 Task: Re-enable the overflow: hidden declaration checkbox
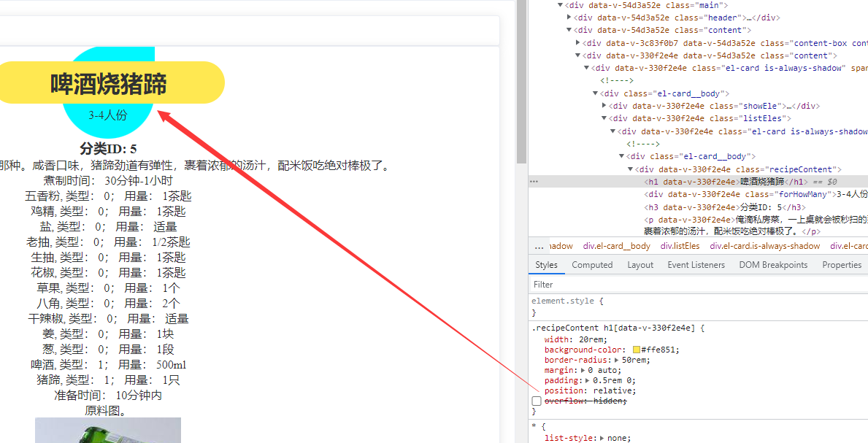click(x=536, y=400)
